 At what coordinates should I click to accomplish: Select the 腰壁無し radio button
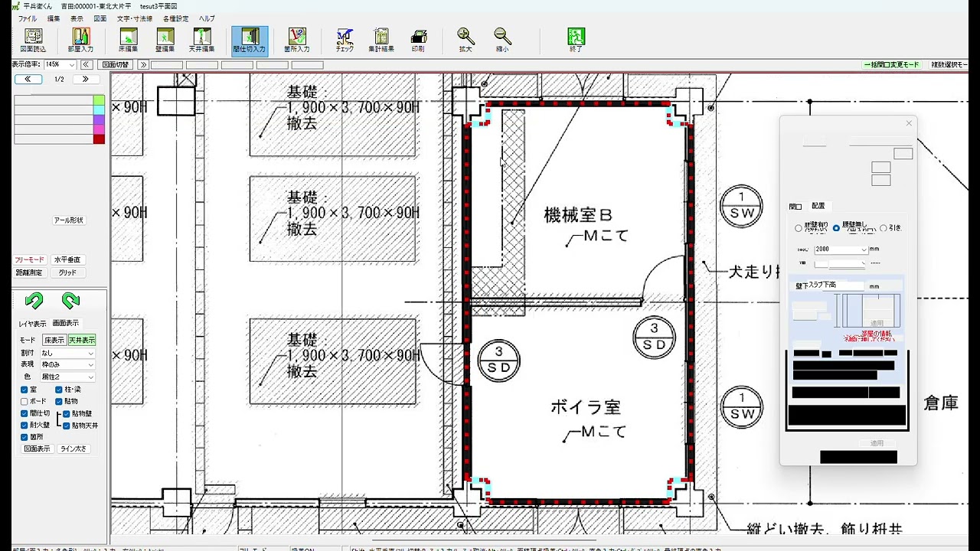836,228
